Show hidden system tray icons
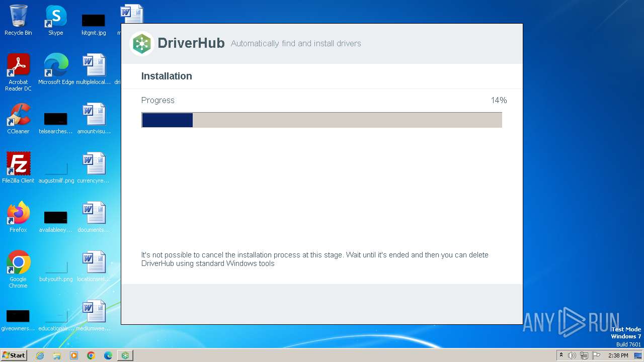 click(x=561, y=355)
